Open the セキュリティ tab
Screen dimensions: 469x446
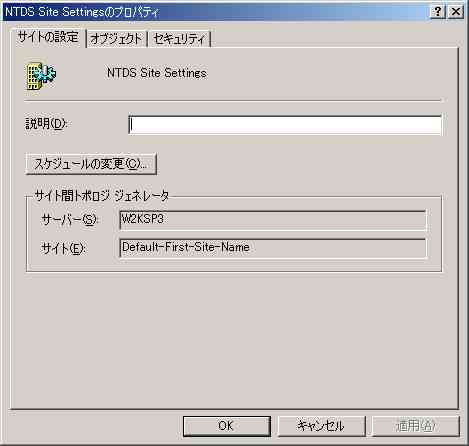click(179, 39)
